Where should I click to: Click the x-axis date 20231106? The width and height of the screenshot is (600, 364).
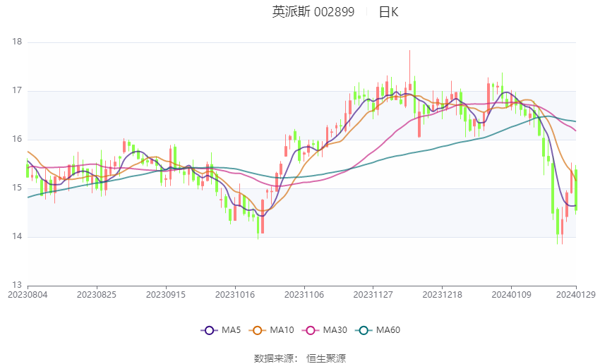pyautogui.click(x=304, y=295)
